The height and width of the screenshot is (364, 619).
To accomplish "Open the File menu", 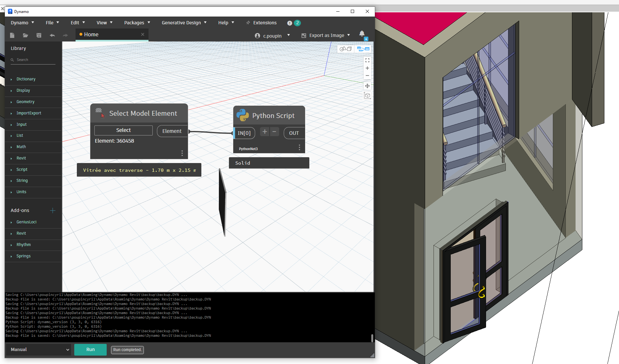I will point(52,23).
